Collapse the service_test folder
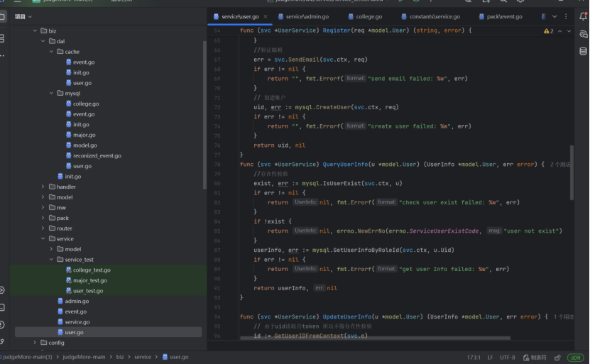Viewport: 590px width, 364px height. point(52,260)
